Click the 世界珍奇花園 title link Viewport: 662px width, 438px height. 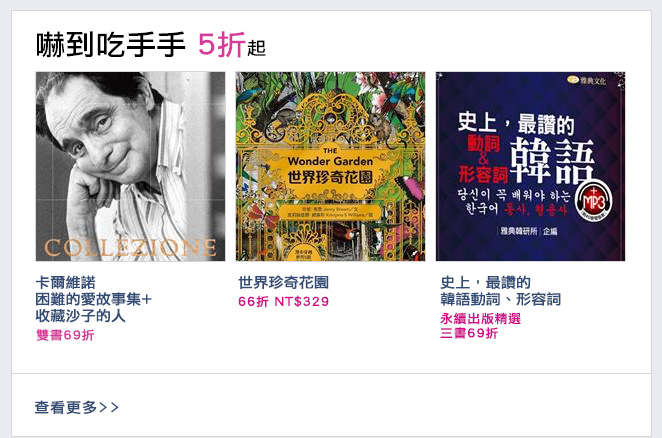tap(283, 282)
